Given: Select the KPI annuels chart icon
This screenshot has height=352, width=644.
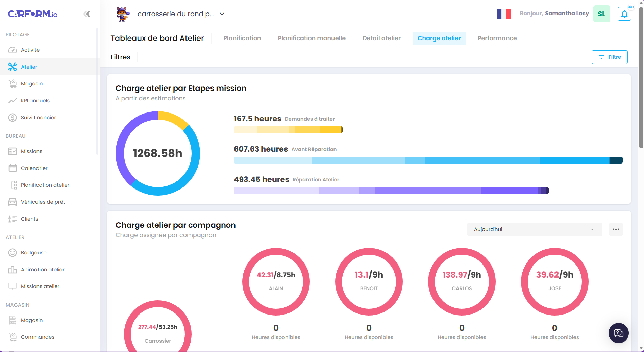Looking at the screenshot, I should tap(13, 100).
